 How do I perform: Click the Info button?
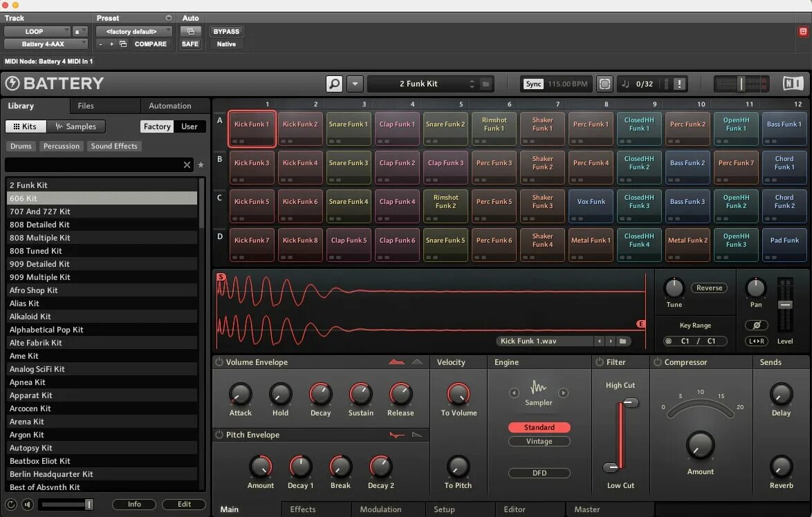click(134, 504)
